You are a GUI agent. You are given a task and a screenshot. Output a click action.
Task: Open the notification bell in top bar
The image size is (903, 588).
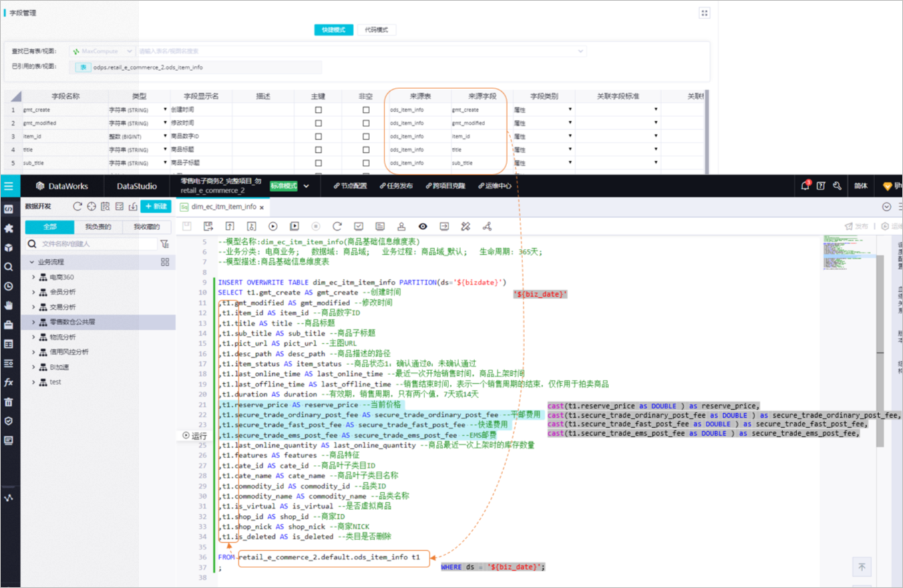pos(805,186)
